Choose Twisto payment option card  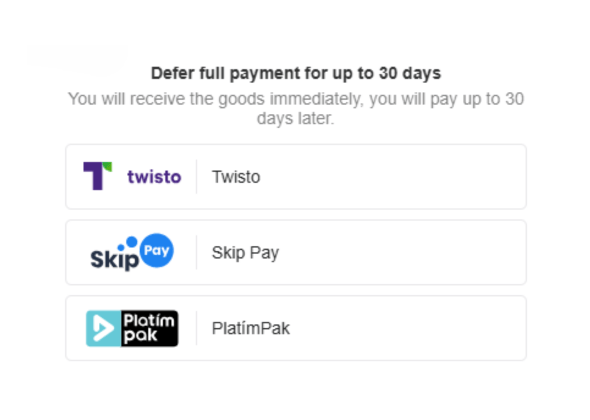(x=296, y=177)
